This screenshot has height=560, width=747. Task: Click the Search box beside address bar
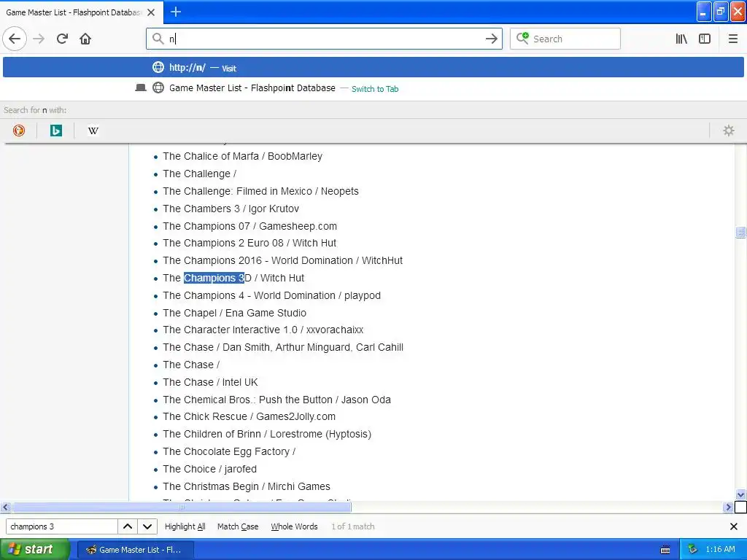[565, 39]
